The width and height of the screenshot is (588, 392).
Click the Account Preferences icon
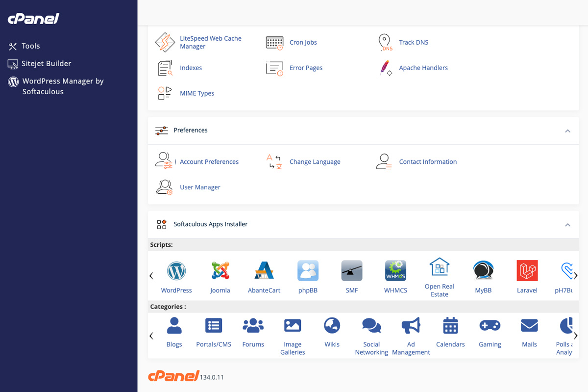click(x=165, y=161)
